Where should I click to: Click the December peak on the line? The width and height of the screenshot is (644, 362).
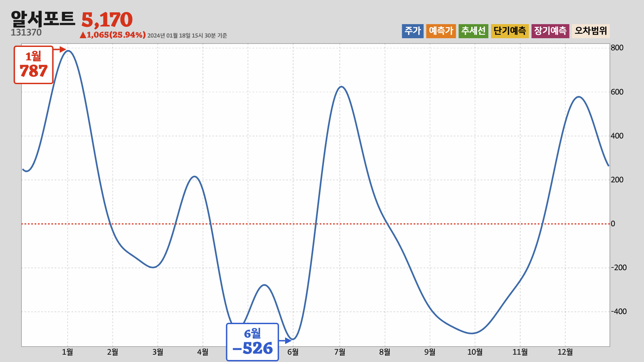tap(579, 97)
